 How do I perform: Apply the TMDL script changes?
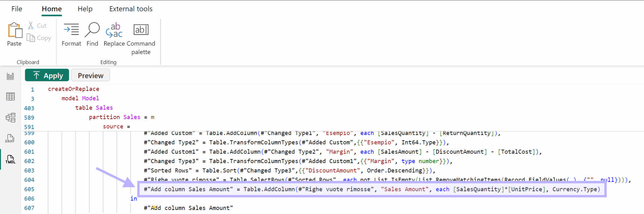[x=47, y=75]
